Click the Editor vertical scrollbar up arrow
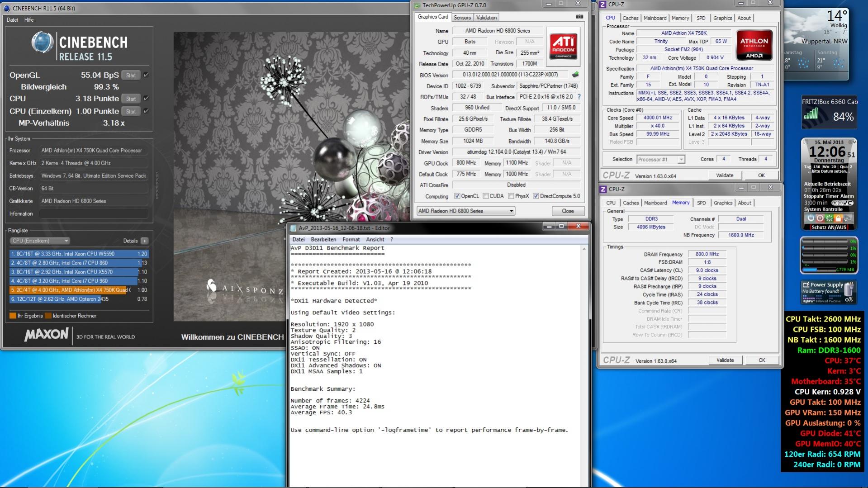This screenshot has height=488, width=868. (x=584, y=249)
